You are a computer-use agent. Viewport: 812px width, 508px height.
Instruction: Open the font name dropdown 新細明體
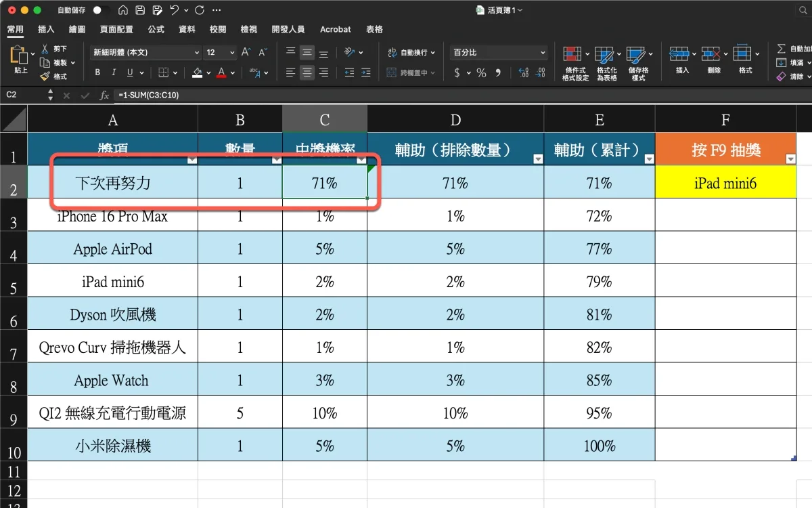(x=196, y=52)
